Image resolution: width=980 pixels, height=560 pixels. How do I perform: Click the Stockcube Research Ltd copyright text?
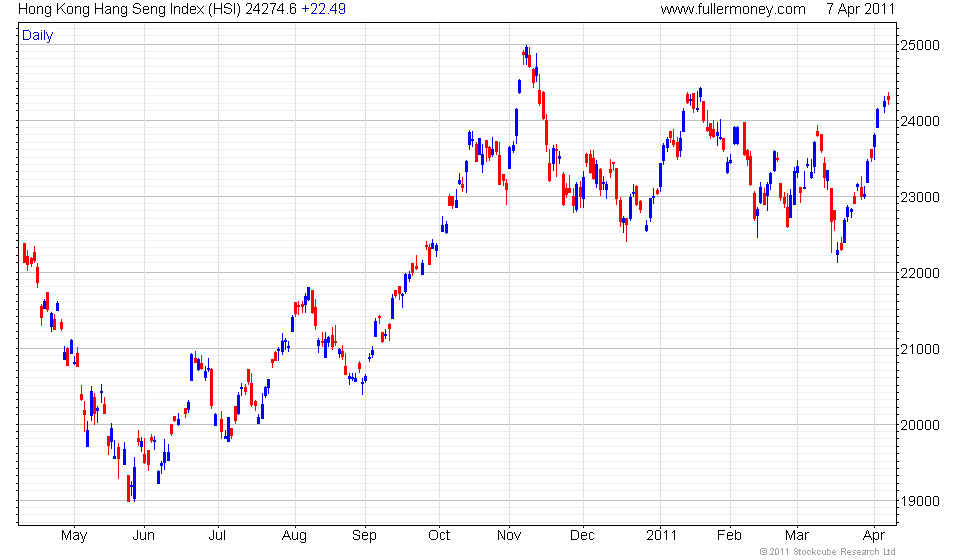pos(828,552)
